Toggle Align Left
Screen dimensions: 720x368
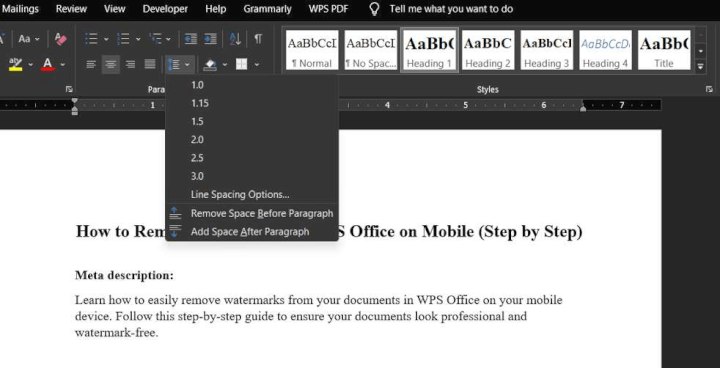click(91, 64)
